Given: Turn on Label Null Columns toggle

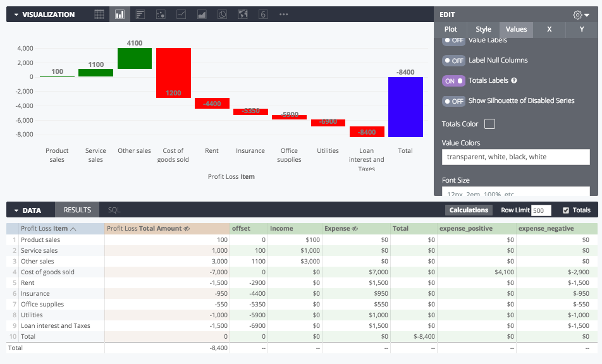Looking at the screenshot, I should pyautogui.click(x=453, y=61).
